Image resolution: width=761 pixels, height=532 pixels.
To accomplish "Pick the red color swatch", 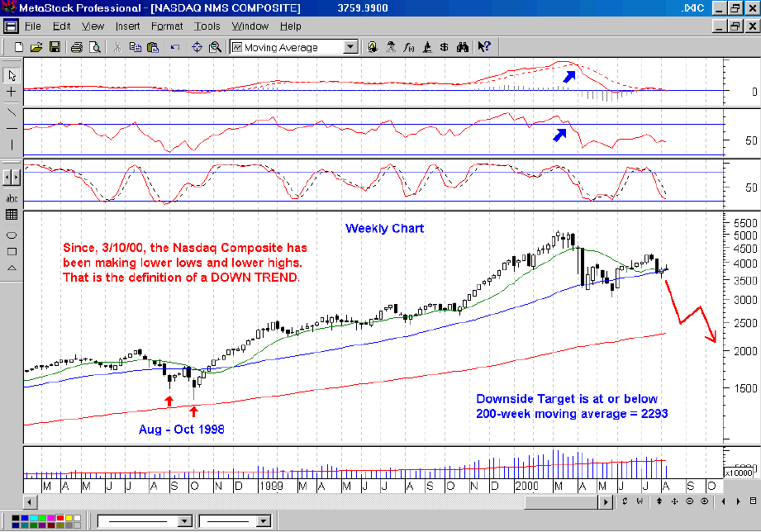I will (60, 519).
